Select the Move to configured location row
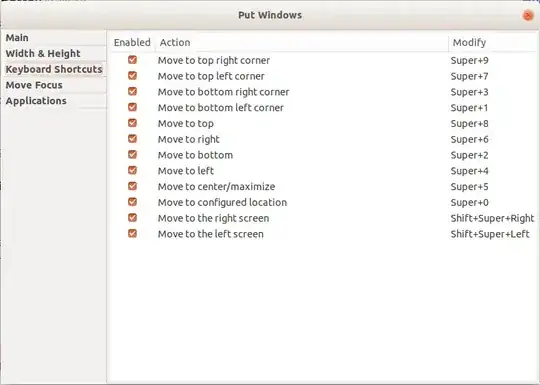This screenshot has height=385, width=540. pyautogui.click(x=324, y=202)
